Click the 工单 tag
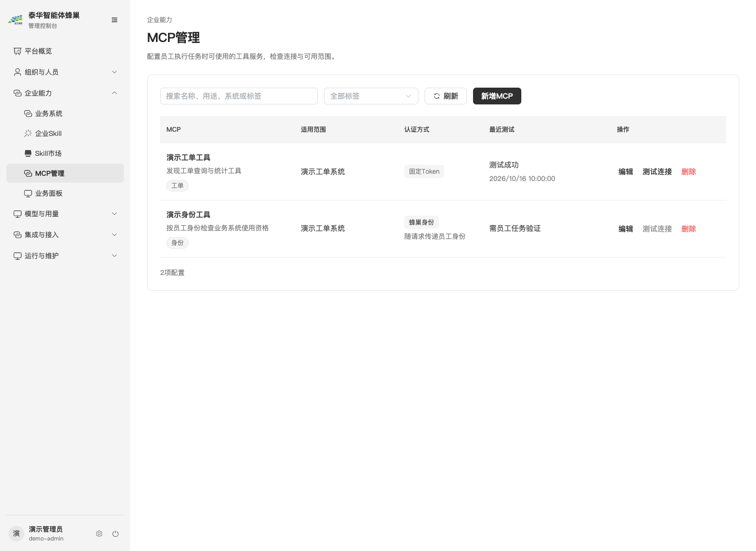The height and width of the screenshot is (551, 756). (x=177, y=186)
